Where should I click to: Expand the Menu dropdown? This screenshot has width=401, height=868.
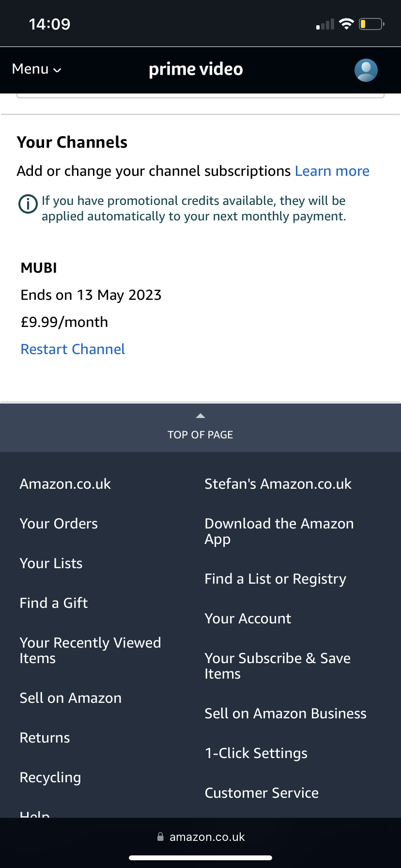[x=37, y=69]
